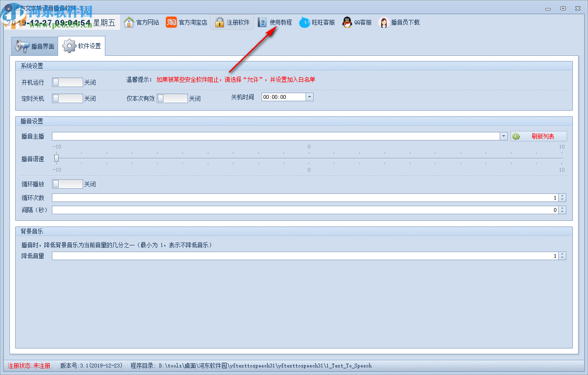Contact 旺旺客服 via blue icon
Viewport: 588px width, 375px height.
point(305,22)
